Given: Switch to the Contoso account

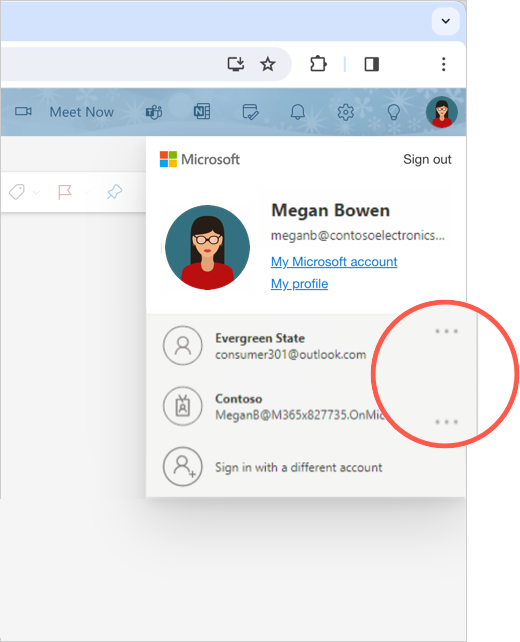Looking at the screenshot, I should click(x=306, y=406).
